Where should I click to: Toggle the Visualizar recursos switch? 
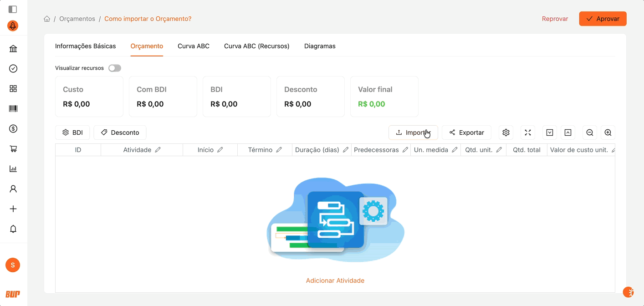[115, 68]
